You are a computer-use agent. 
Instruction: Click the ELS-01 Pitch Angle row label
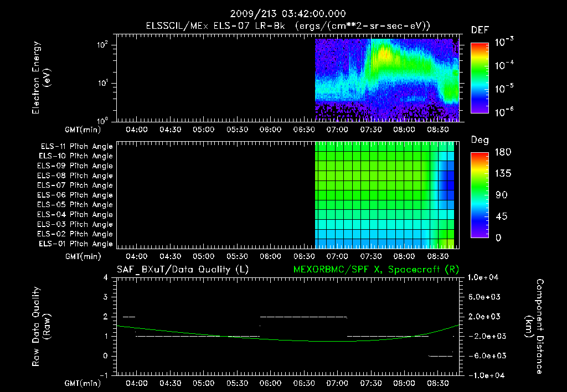(x=76, y=244)
